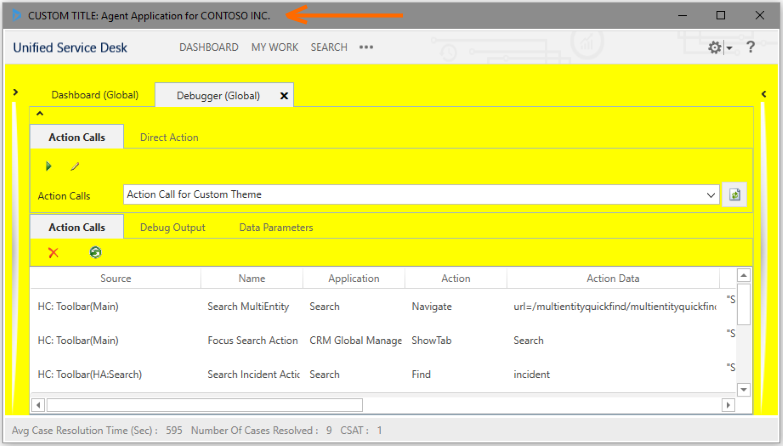Click Avg Case Resolution Time status entry
The height and width of the screenshot is (446, 783).
[x=97, y=430]
